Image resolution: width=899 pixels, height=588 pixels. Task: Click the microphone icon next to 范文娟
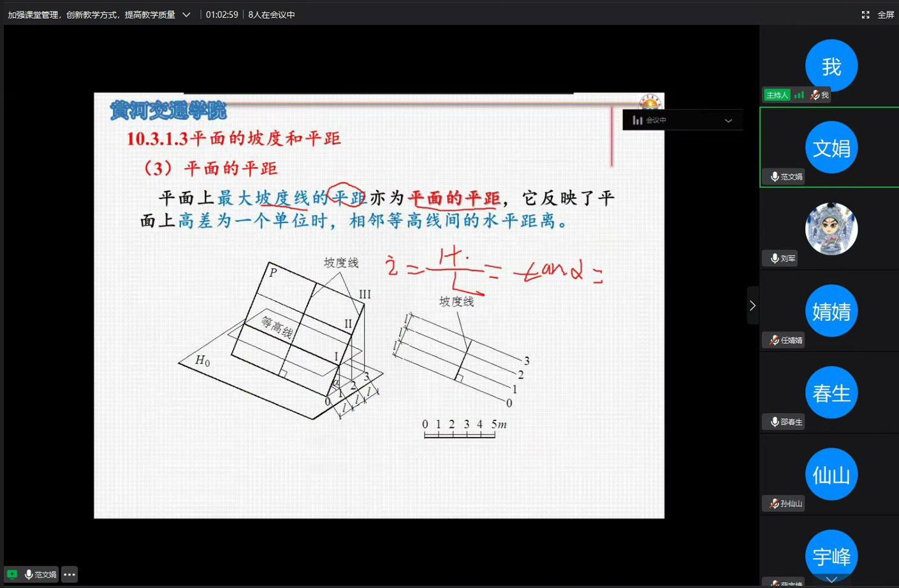tap(773, 177)
